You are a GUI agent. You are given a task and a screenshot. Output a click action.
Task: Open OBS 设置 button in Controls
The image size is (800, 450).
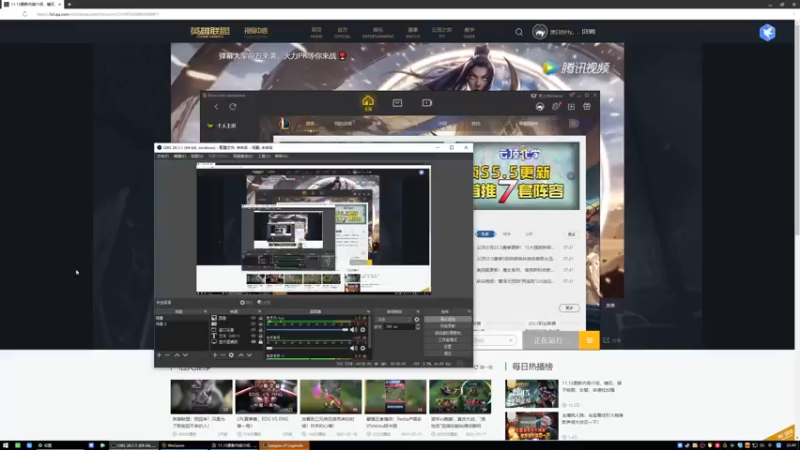pyautogui.click(x=447, y=346)
